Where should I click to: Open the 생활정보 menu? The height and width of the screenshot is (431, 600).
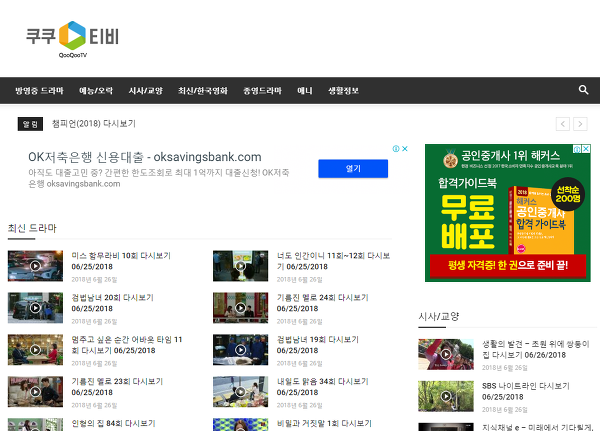click(x=343, y=91)
